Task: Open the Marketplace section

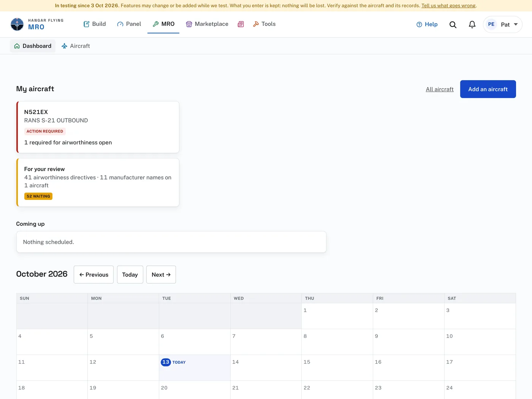Action: coord(207,24)
